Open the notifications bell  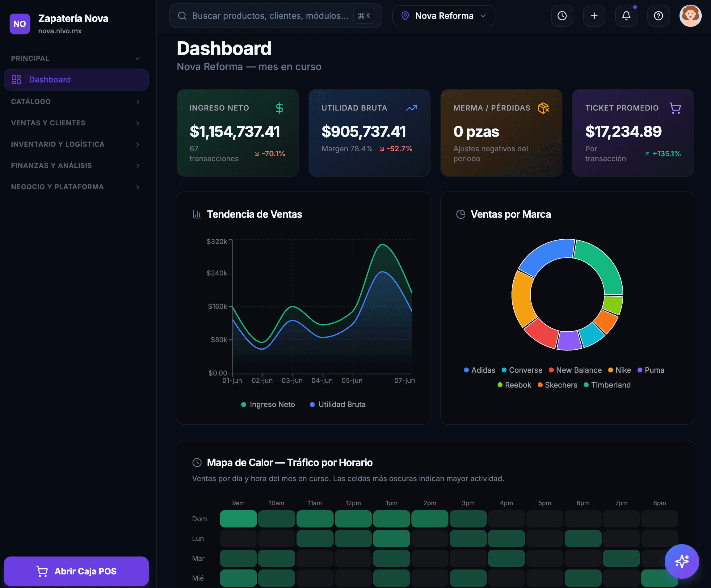(x=626, y=16)
